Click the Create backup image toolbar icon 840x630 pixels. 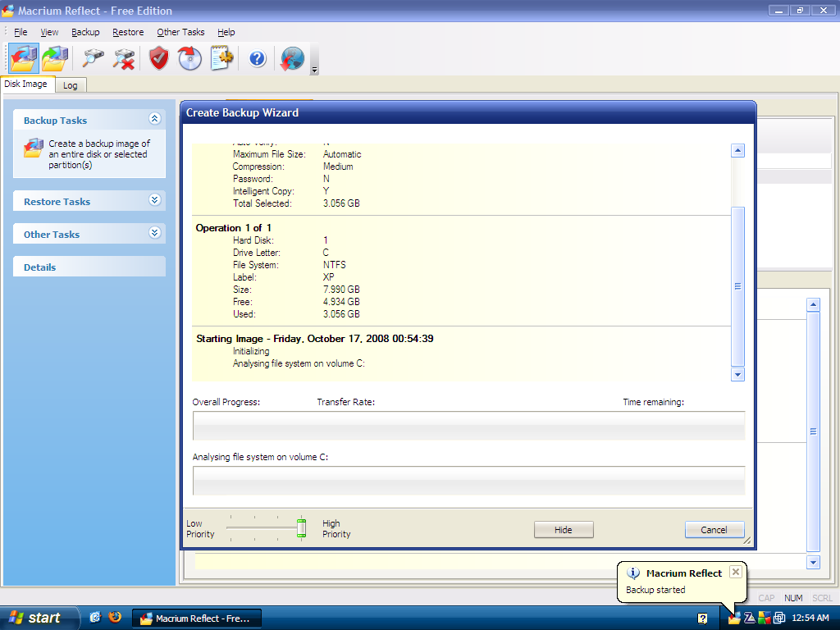click(24, 58)
